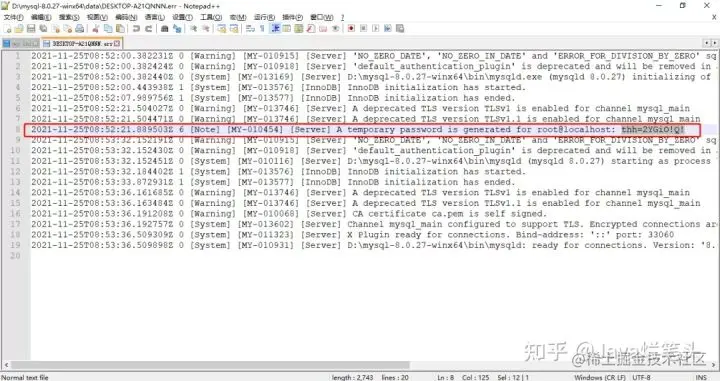This screenshot has width=720, height=381.
Task: Toggle file monitoring with the eye icon
Action: (x=335, y=28)
